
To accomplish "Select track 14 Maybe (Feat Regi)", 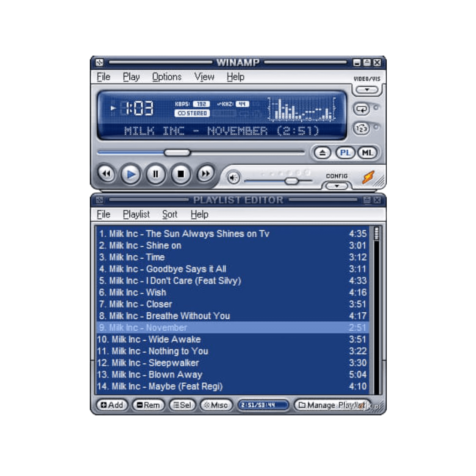I will pyautogui.click(x=233, y=386).
